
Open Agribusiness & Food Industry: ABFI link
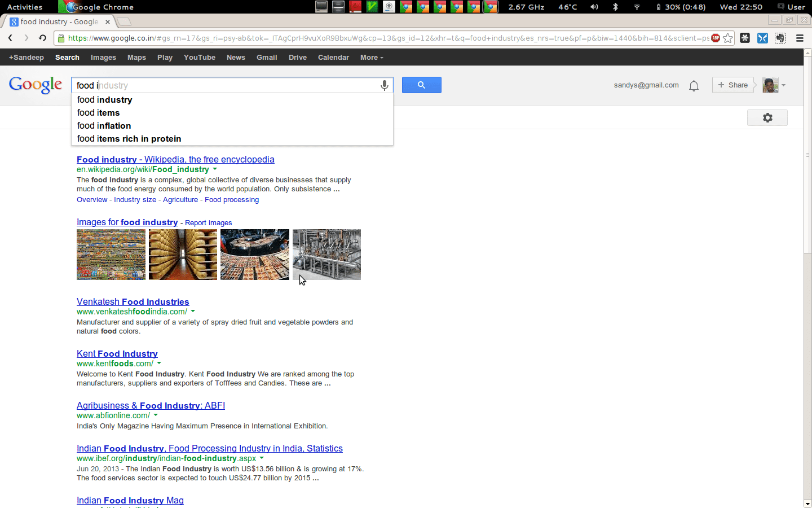(151, 406)
